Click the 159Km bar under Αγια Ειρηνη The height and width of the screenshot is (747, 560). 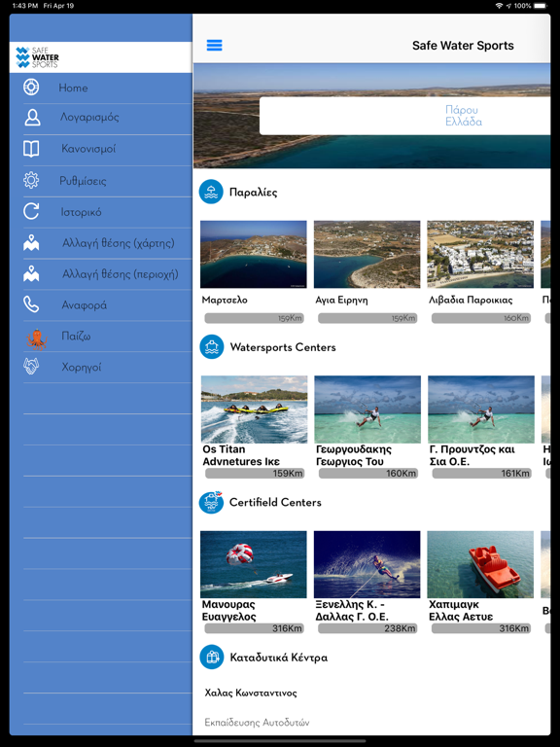tap(367, 318)
